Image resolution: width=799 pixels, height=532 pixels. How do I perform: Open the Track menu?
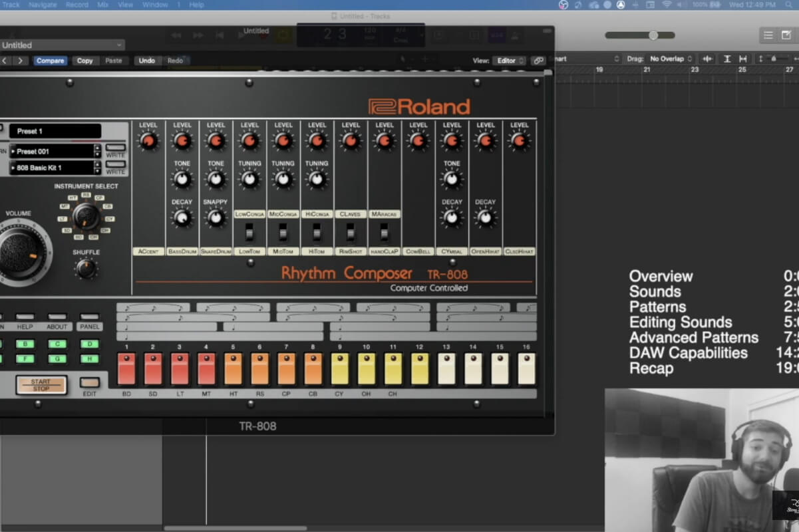click(x=11, y=5)
